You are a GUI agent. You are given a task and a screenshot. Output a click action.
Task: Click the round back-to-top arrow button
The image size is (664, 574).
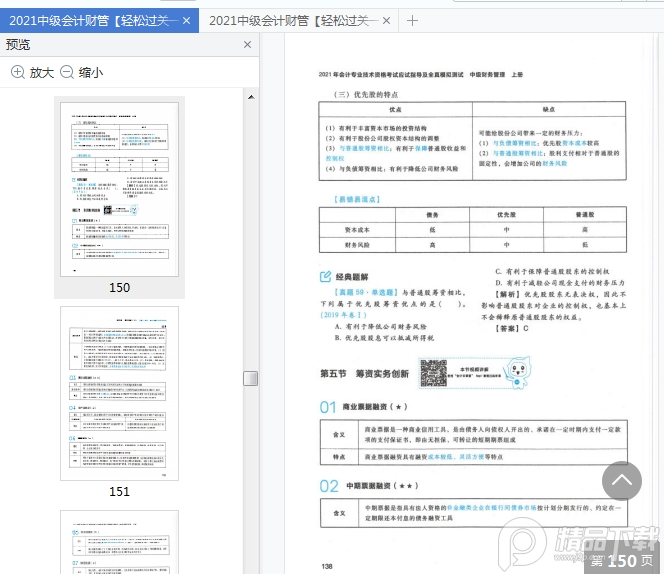622,481
